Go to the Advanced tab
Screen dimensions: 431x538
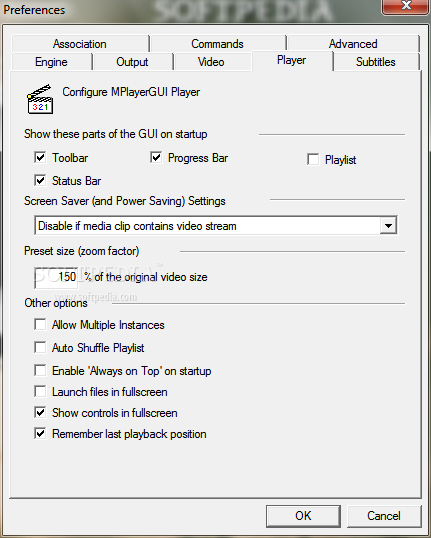click(353, 44)
